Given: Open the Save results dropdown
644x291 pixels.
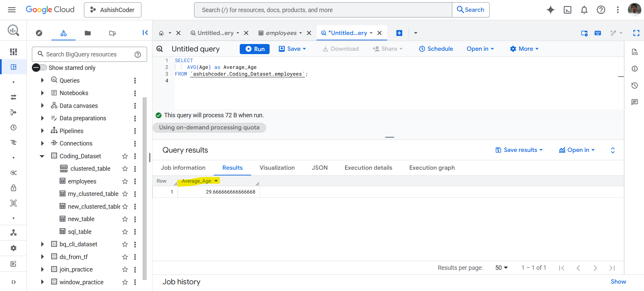Looking at the screenshot, I should [519, 150].
